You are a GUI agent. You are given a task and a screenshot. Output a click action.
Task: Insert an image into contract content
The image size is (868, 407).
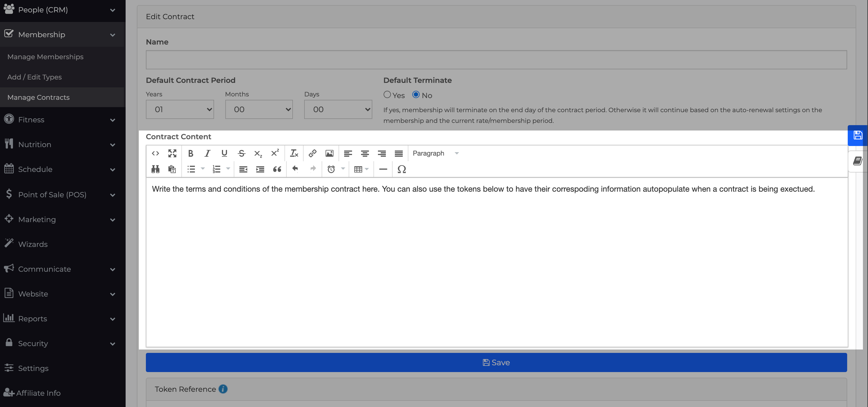[329, 153]
